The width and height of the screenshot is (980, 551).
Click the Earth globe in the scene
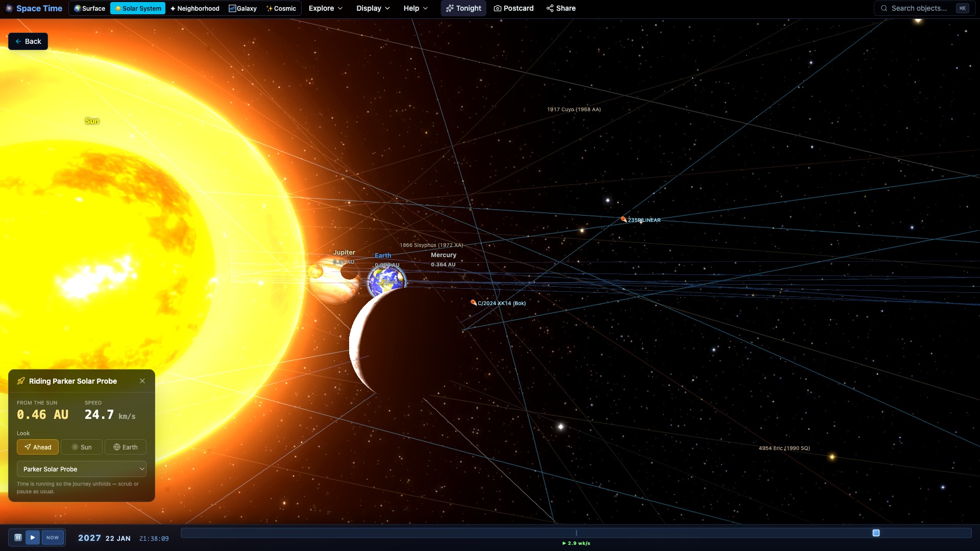tap(386, 282)
